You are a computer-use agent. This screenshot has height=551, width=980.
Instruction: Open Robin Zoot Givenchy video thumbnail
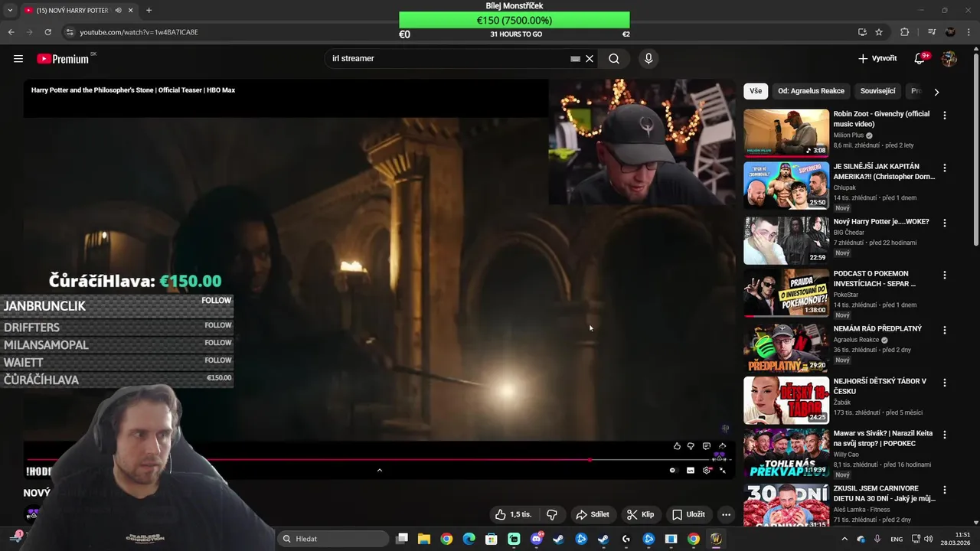(x=786, y=133)
